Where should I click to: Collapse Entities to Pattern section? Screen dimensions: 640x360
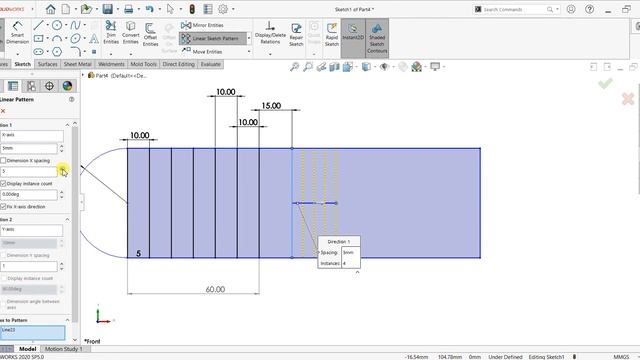tap(67, 320)
